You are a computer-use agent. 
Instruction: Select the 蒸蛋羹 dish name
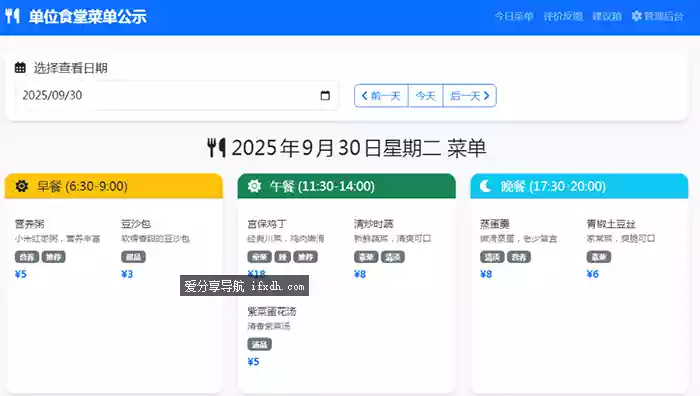click(x=495, y=224)
